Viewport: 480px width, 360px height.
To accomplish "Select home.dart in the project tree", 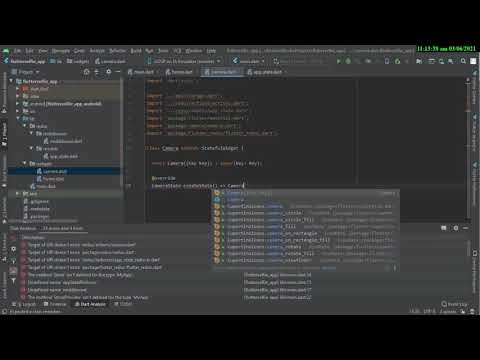I will [51, 179].
